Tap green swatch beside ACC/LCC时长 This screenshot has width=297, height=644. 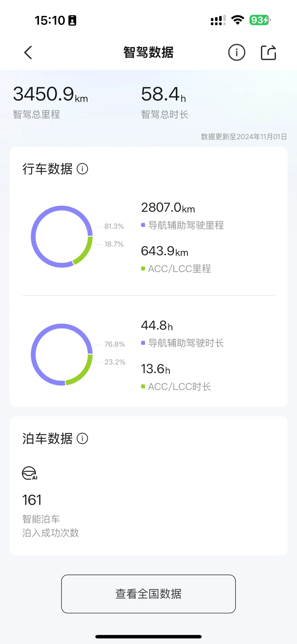(143, 387)
